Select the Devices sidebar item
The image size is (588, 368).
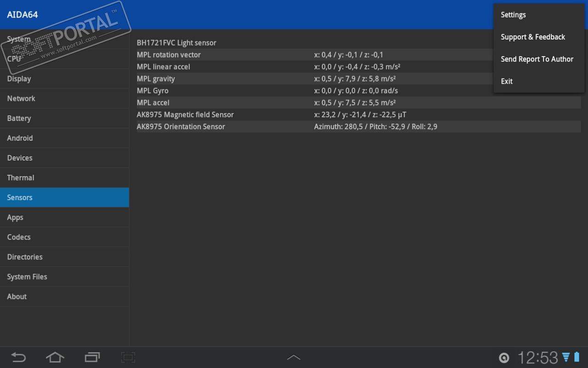[64, 158]
